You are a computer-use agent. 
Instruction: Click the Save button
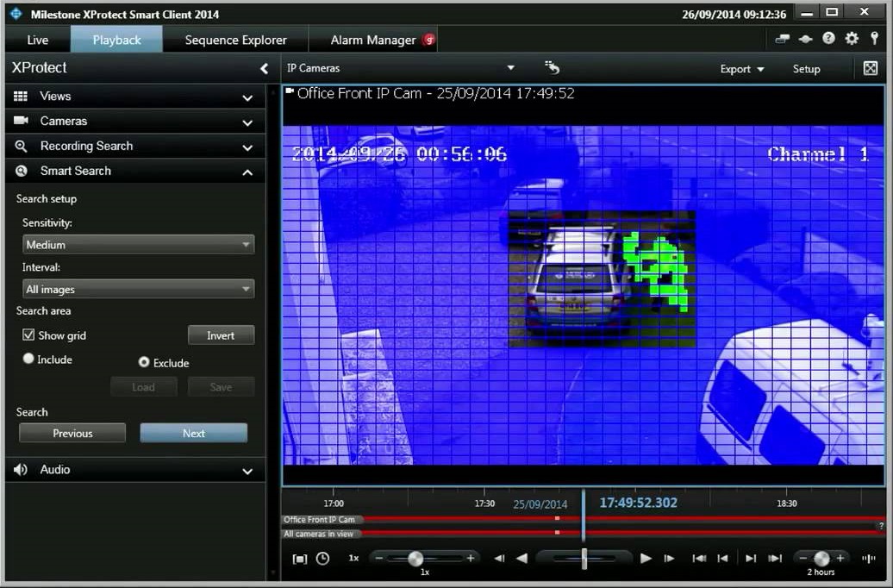[221, 387]
